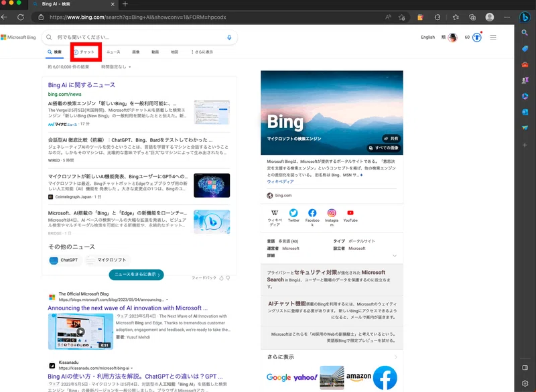The width and height of the screenshot is (536, 392).
Task: Switch to the 画像 images tab
Action: click(x=136, y=52)
